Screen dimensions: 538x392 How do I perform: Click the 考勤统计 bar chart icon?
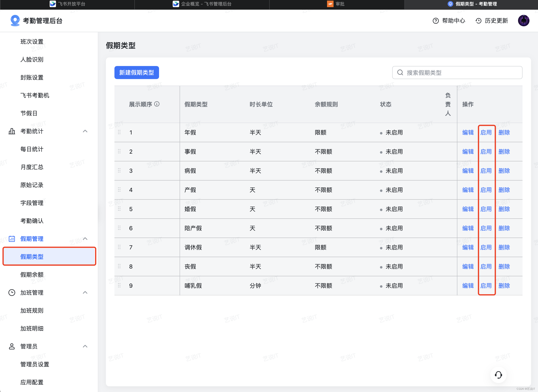point(12,131)
